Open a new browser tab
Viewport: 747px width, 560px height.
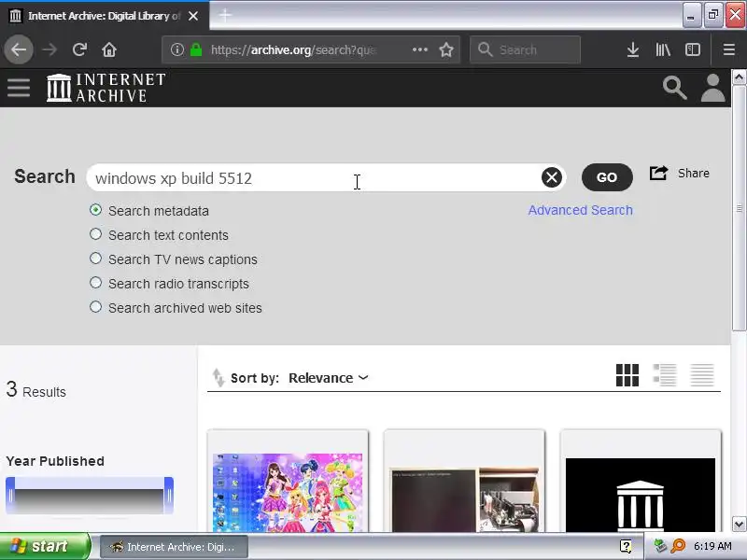(x=225, y=16)
